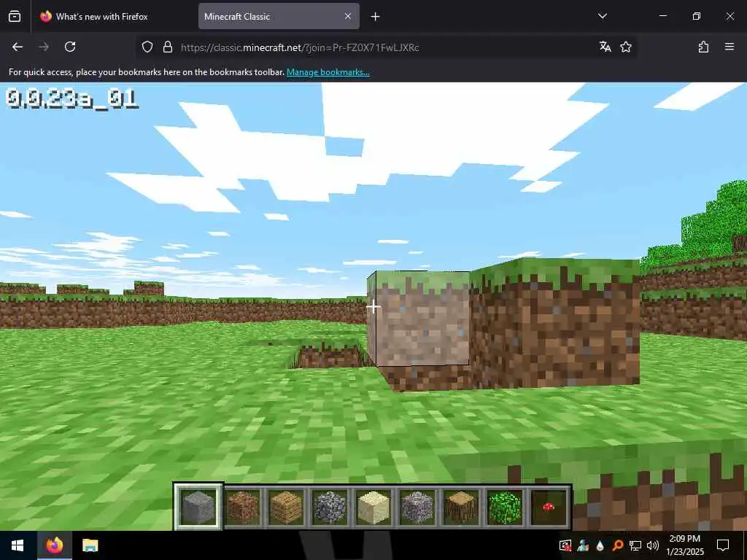Click the water drop tray icon
The image size is (747, 560).
pyautogui.click(x=600, y=545)
